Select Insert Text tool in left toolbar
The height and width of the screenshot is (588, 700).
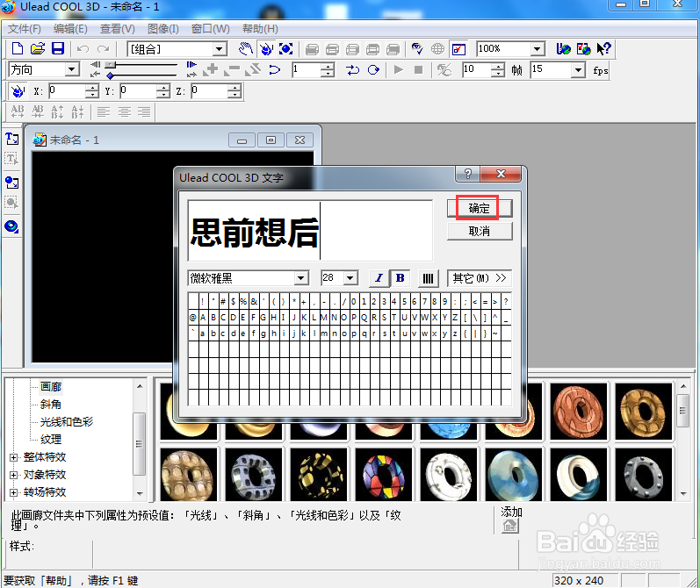[12, 140]
